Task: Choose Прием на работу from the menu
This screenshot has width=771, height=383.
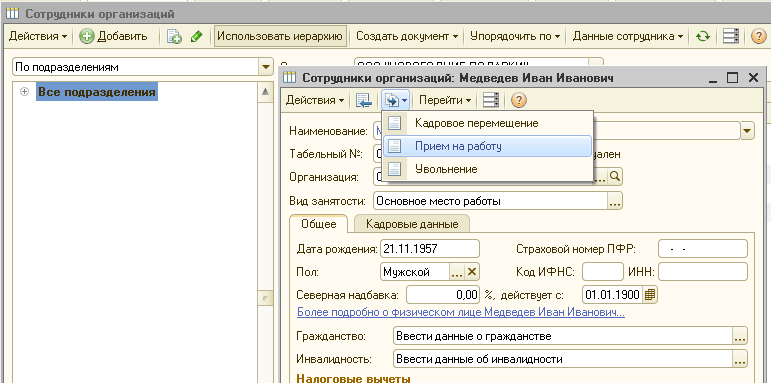Action: (487, 146)
